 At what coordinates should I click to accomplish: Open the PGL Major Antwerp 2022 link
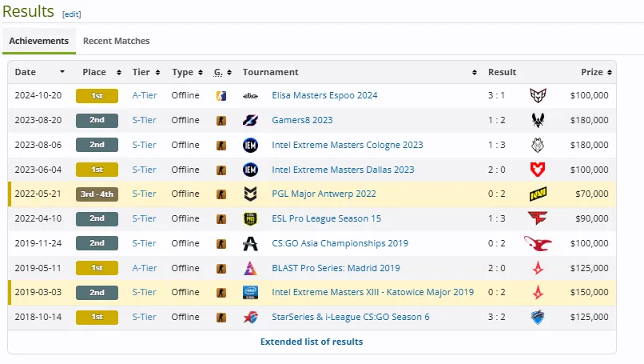tap(324, 194)
